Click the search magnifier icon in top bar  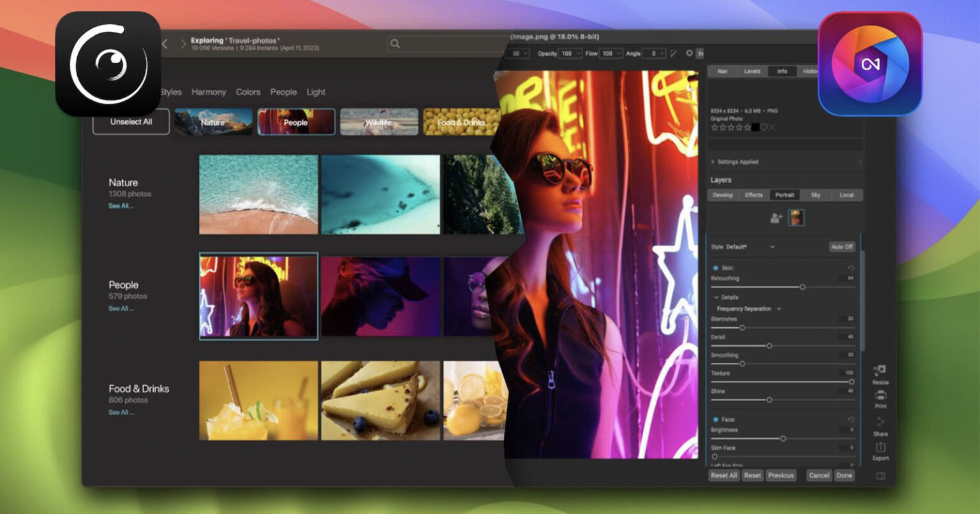tap(395, 44)
